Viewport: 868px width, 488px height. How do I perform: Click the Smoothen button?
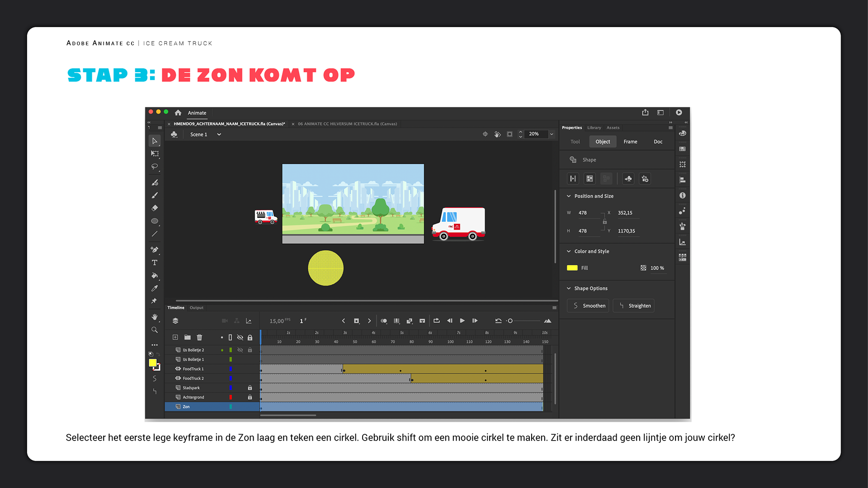588,306
